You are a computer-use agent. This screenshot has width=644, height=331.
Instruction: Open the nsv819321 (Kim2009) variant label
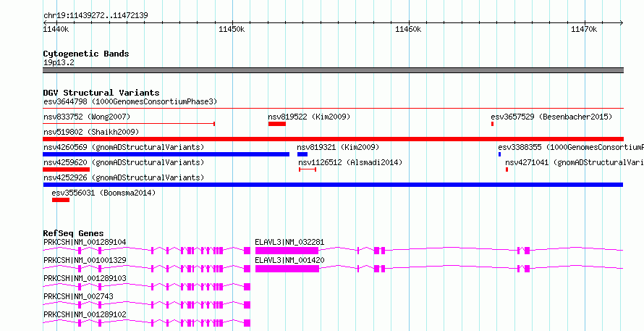338,147
